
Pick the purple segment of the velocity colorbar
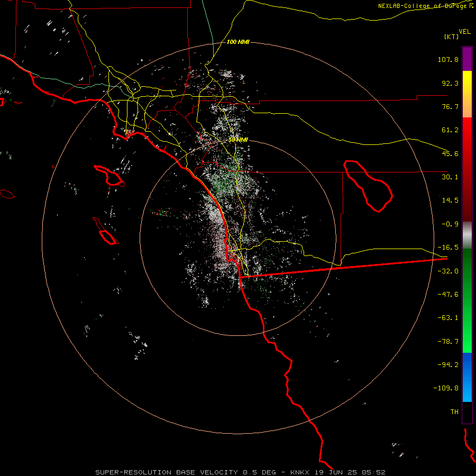pyautogui.click(x=467, y=59)
